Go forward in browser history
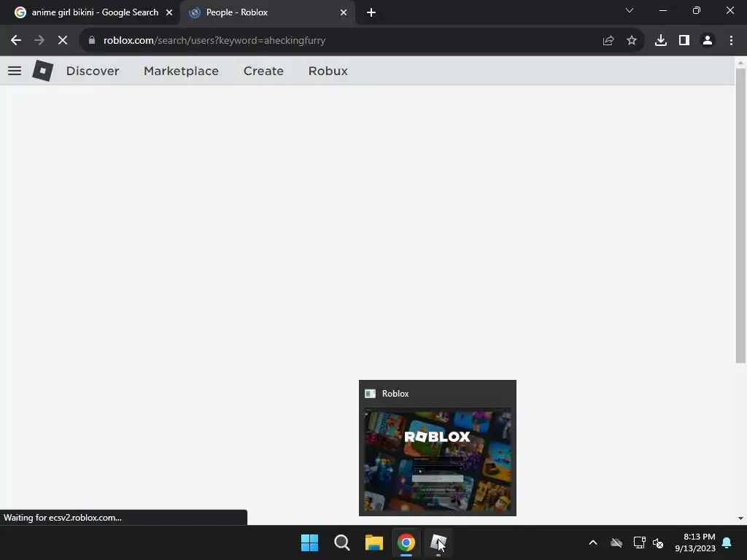The width and height of the screenshot is (747, 560). 39,41
